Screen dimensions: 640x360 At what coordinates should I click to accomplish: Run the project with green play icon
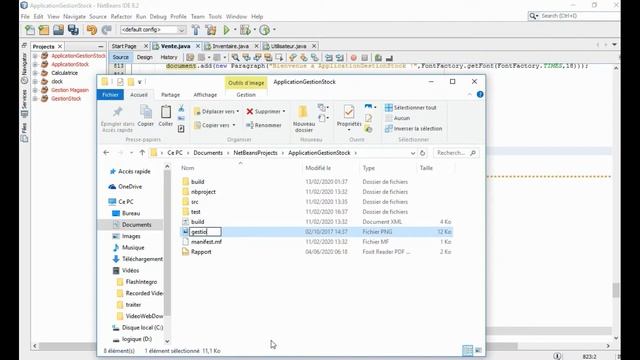click(227, 30)
